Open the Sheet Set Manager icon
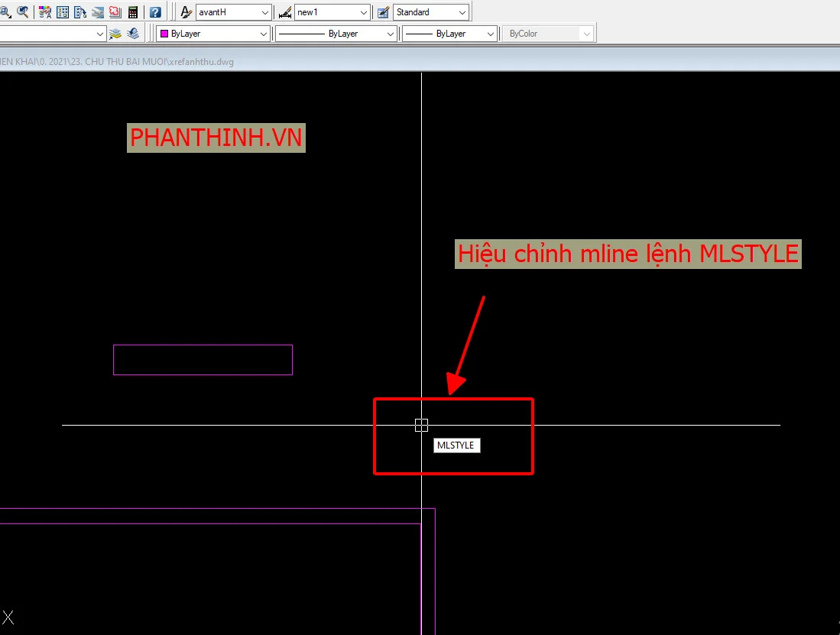This screenshot has height=635, width=840. click(x=98, y=11)
